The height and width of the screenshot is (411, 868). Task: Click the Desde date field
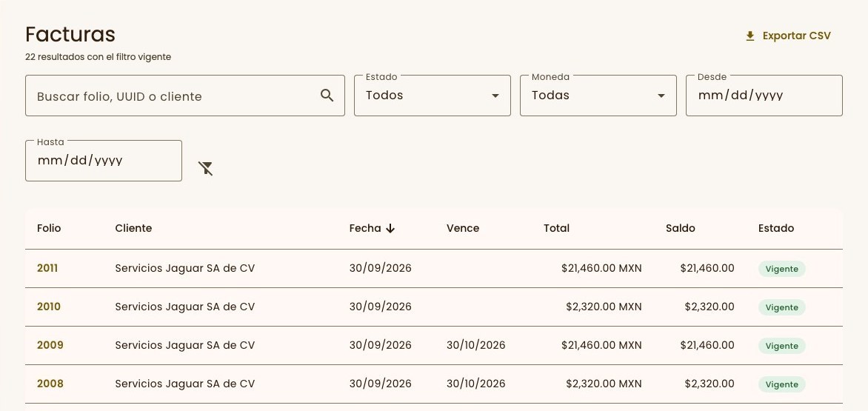[764, 96]
